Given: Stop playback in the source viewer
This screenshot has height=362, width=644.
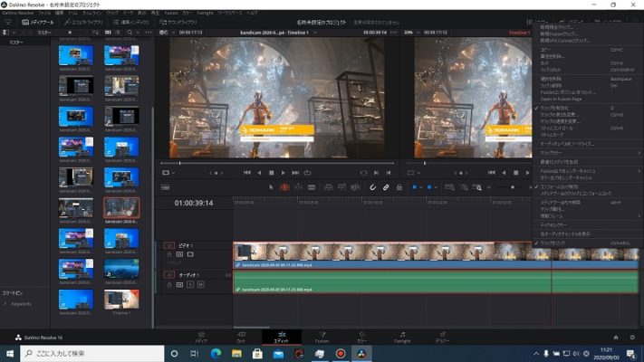Looking at the screenshot, I should pos(271,173).
